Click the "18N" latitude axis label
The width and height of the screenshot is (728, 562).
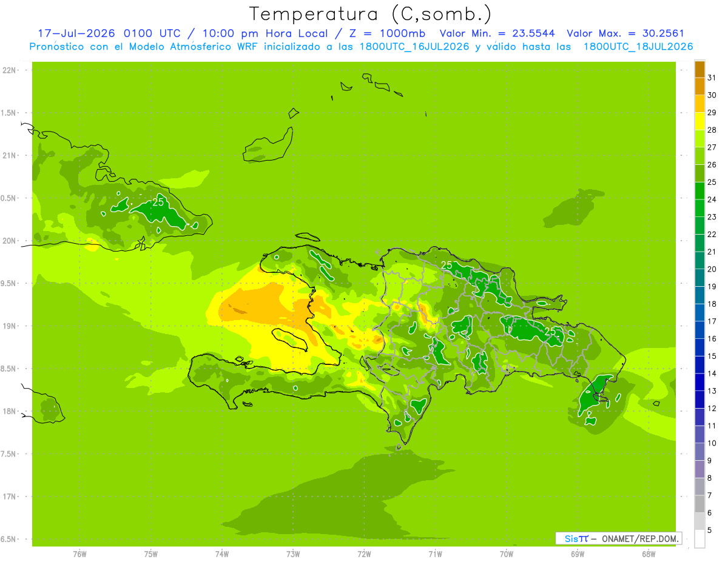(x=8, y=411)
